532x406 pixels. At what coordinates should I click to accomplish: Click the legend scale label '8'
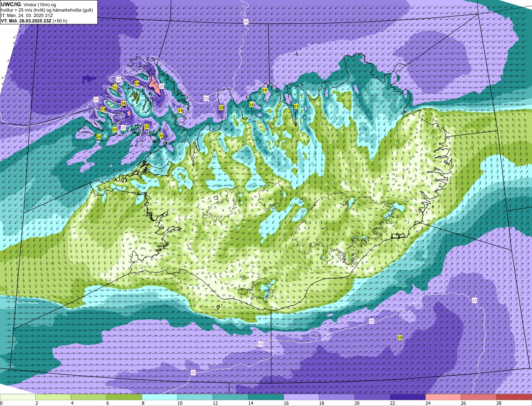[x=142, y=403]
